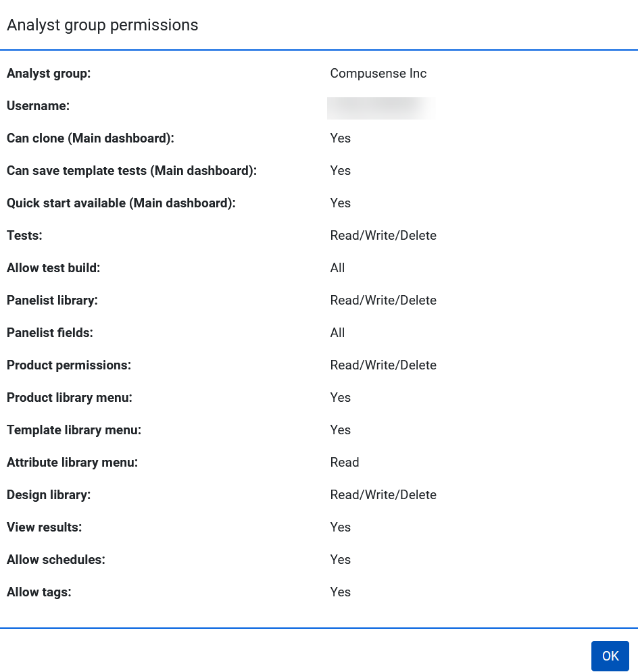638x672 pixels.
Task: Click the 'Allow schedules:' label
Action: 55,560
